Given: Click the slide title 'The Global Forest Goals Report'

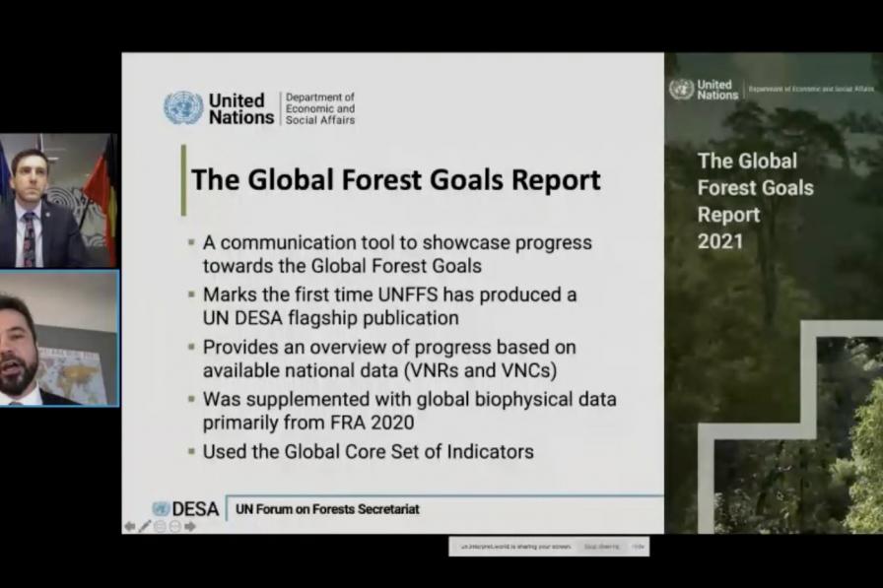Looking at the screenshot, I should pos(396,180).
